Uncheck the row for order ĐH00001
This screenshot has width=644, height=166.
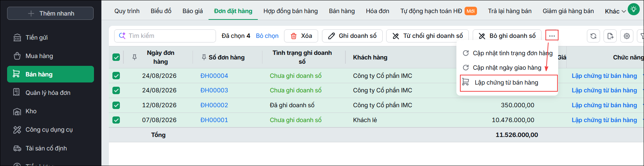pos(116,120)
